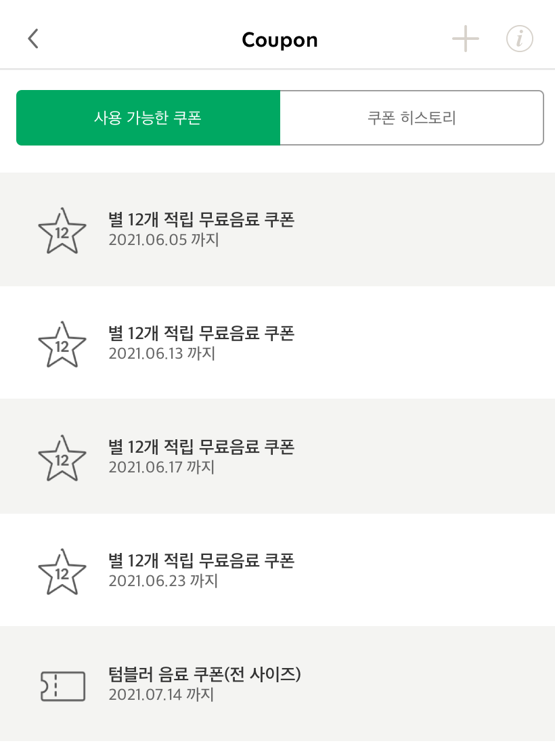Tap 2021.06.23 까지 expiry date text
555x756 pixels.
[163, 581]
